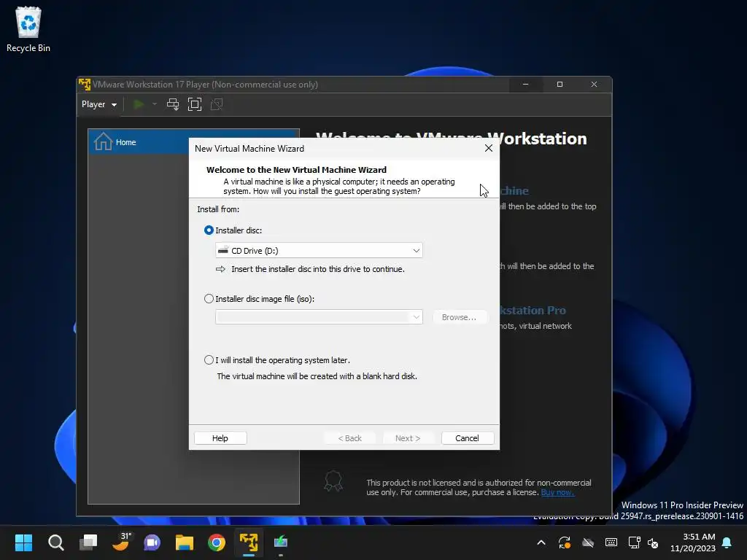Close the VMware Workstation Player window

click(594, 85)
